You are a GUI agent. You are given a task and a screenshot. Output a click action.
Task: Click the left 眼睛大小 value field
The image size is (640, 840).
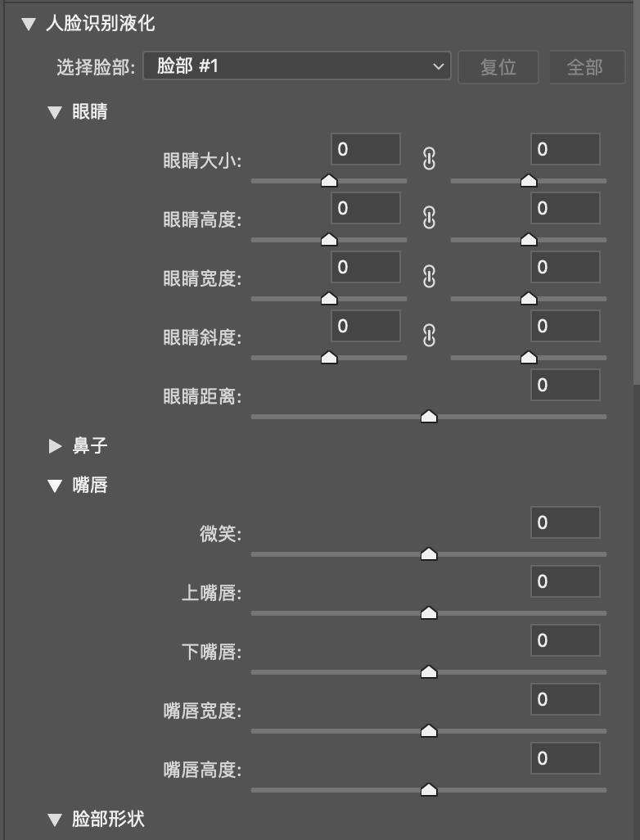[x=366, y=150]
